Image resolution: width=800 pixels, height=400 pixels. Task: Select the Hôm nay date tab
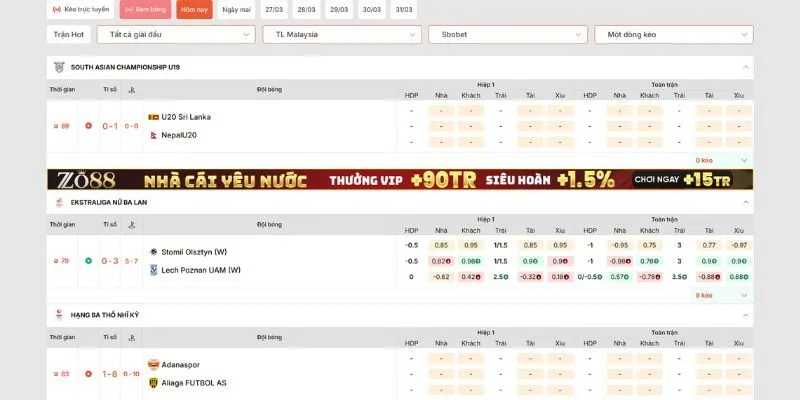(194, 9)
